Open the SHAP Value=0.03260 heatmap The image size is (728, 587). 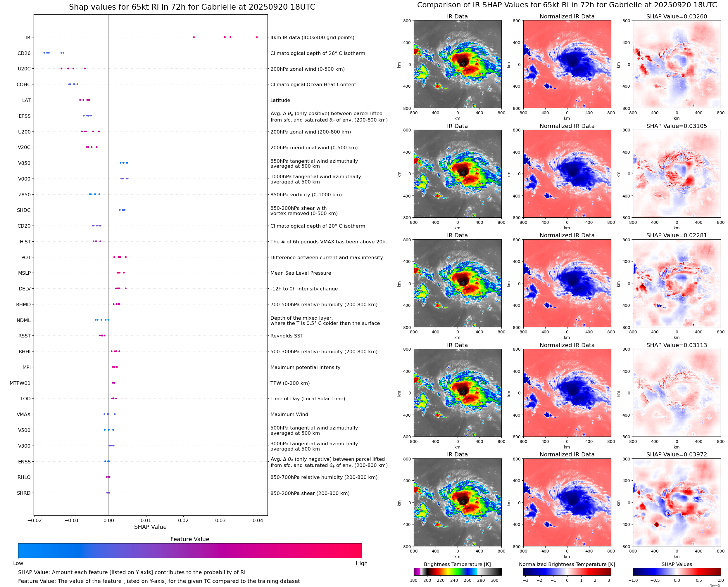tap(677, 64)
